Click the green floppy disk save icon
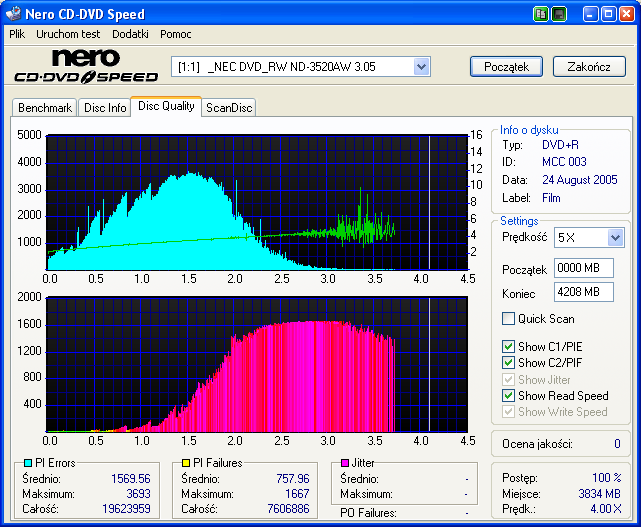Screen dimensions: 641x527 click(558, 14)
